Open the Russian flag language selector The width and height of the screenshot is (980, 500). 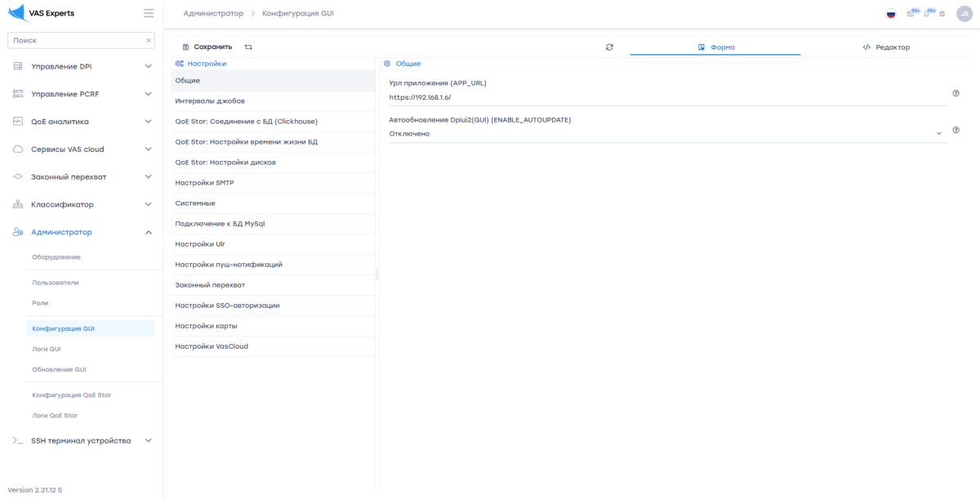(891, 14)
